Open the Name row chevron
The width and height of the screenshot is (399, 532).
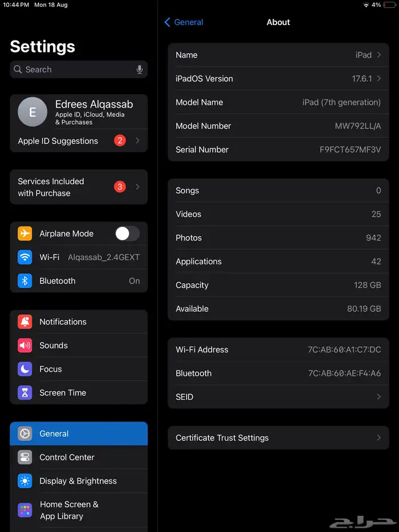[x=378, y=55]
